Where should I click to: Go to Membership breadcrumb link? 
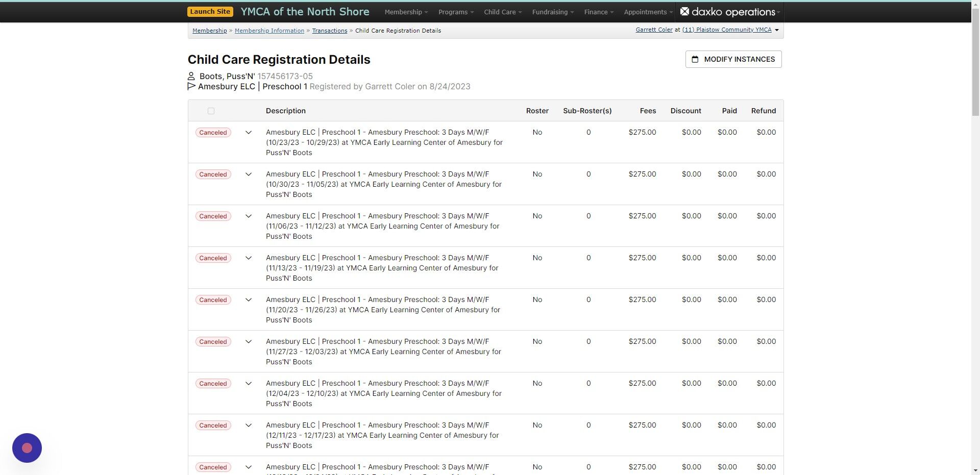tap(210, 31)
